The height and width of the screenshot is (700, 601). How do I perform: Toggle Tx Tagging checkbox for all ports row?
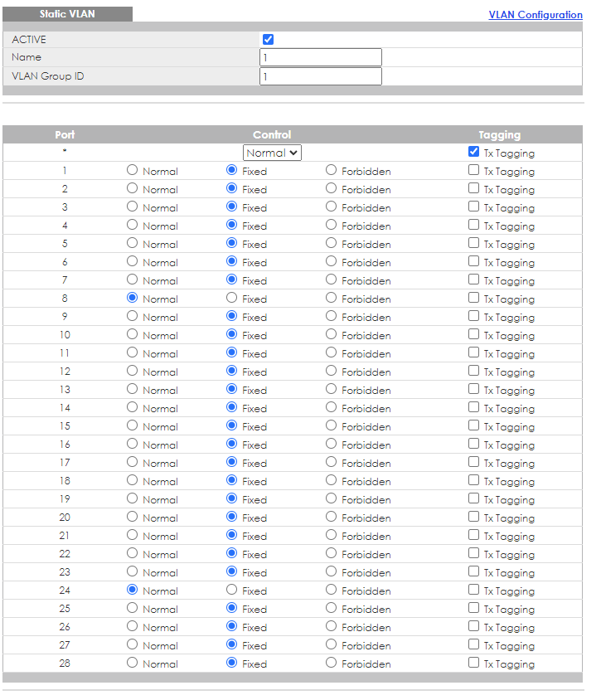tap(474, 152)
